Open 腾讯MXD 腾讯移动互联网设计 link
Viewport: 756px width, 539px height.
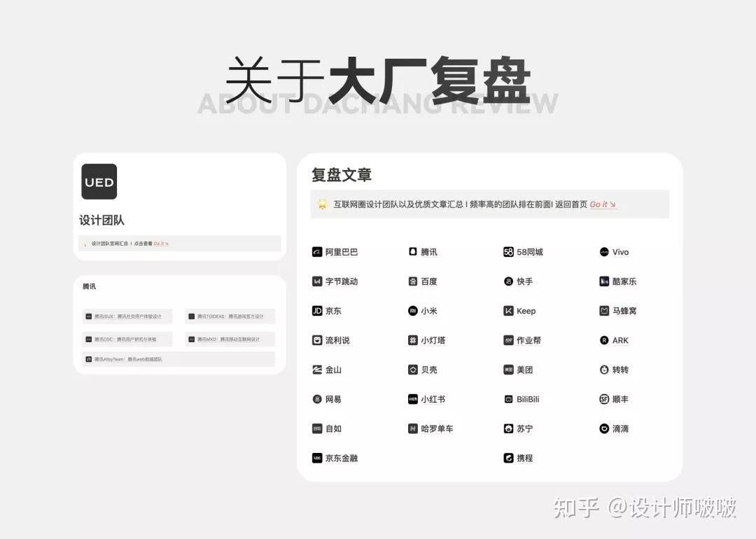coord(230,339)
